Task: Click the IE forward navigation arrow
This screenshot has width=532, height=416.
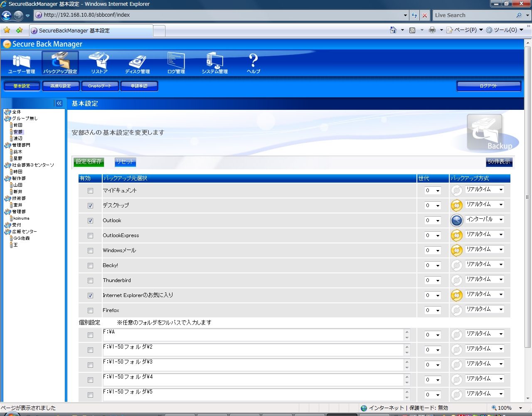Action: (18, 15)
